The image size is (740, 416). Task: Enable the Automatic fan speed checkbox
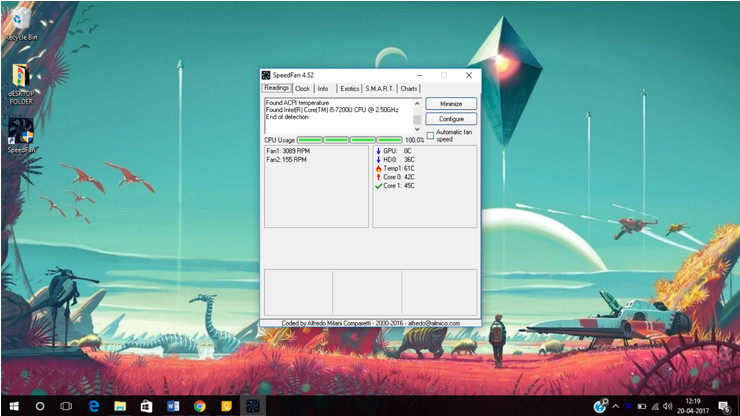(430, 136)
